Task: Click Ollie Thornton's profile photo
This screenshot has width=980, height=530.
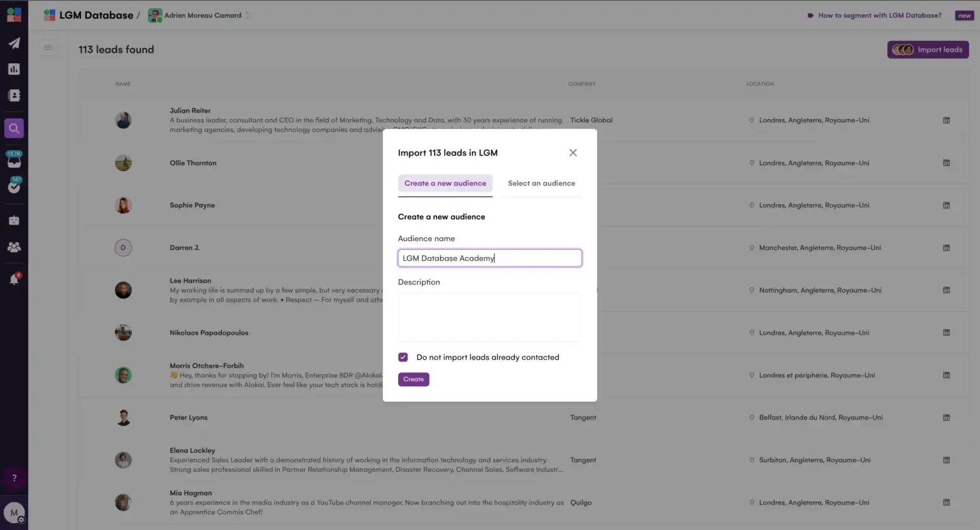Action: click(x=123, y=163)
